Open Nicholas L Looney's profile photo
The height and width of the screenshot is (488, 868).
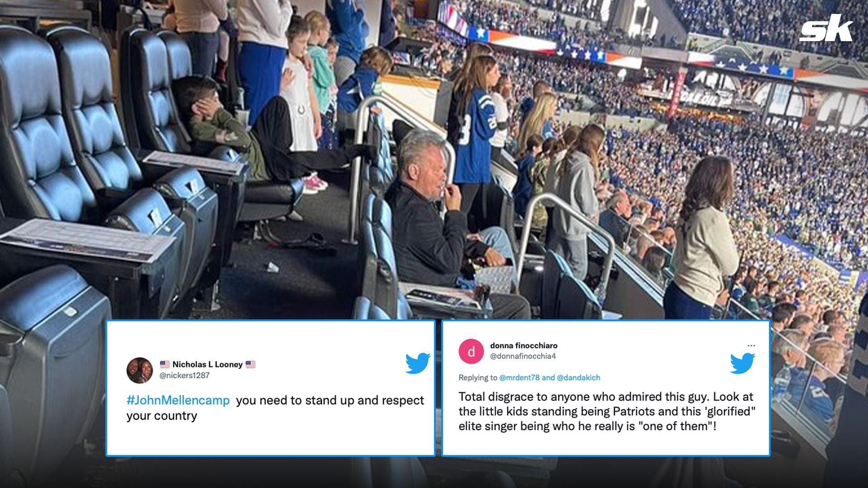[x=140, y=370]
